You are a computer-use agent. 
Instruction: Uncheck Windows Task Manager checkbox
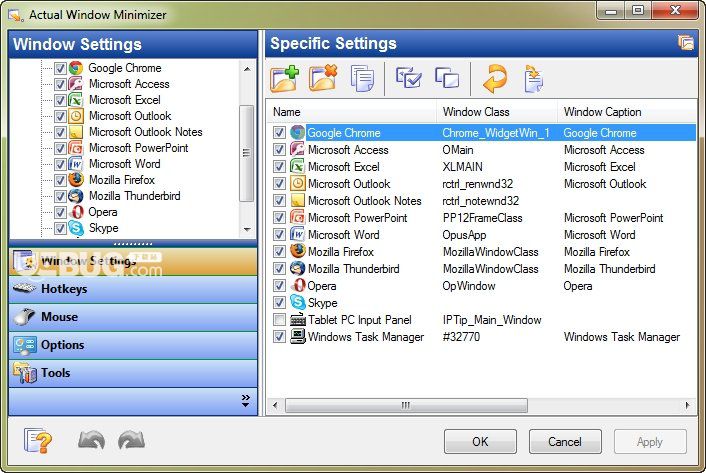coord(279,336)
